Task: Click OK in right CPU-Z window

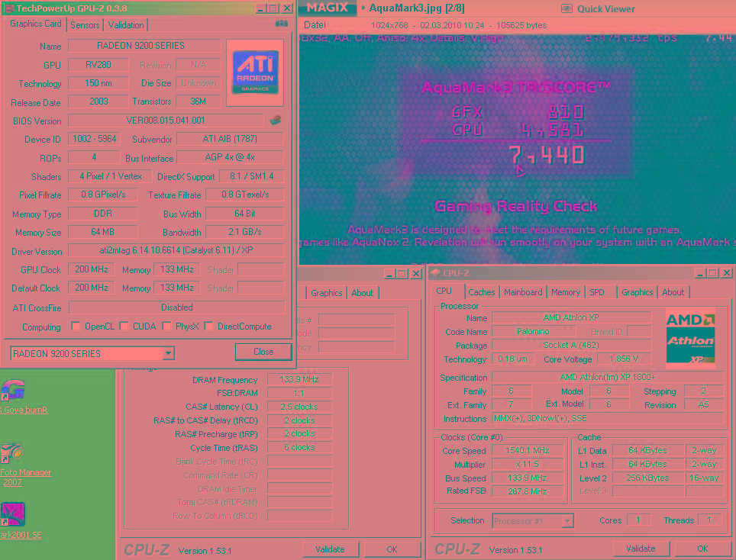Action: pyautogui.click(x=702, y=549)
